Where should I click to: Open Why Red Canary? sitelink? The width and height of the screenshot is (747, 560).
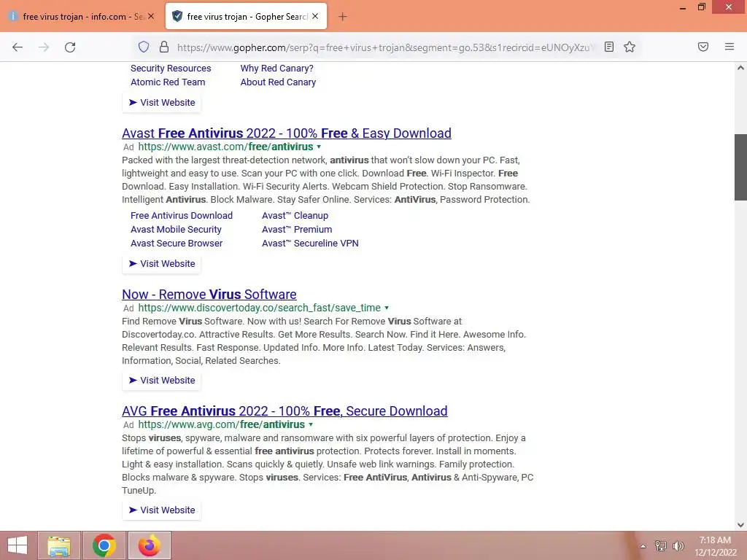[276, 68]
